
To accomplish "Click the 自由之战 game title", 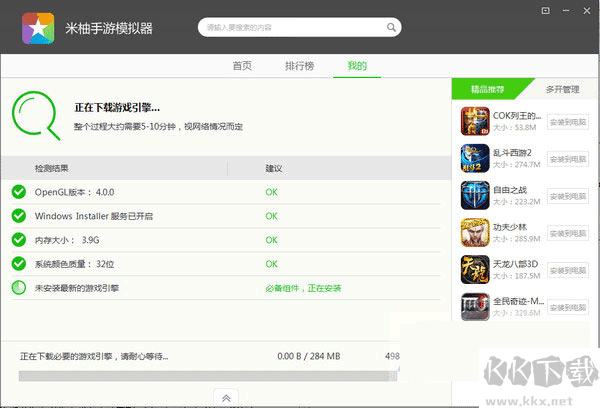I will (510, 190).
